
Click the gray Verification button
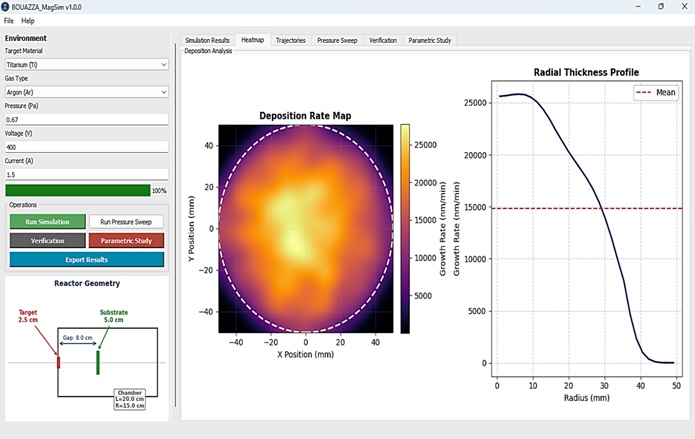tap(47, 241)
